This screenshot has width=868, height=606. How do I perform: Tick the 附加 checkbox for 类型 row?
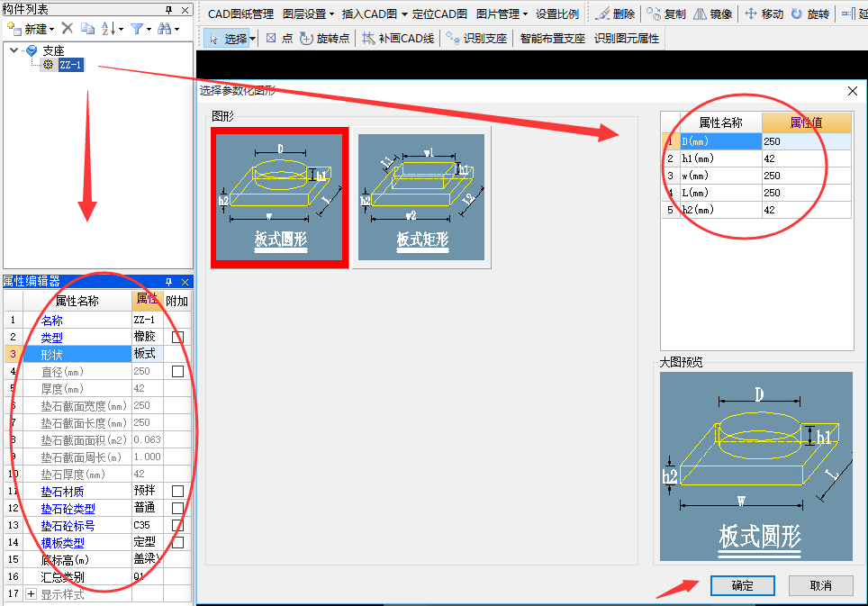[178, 337]
